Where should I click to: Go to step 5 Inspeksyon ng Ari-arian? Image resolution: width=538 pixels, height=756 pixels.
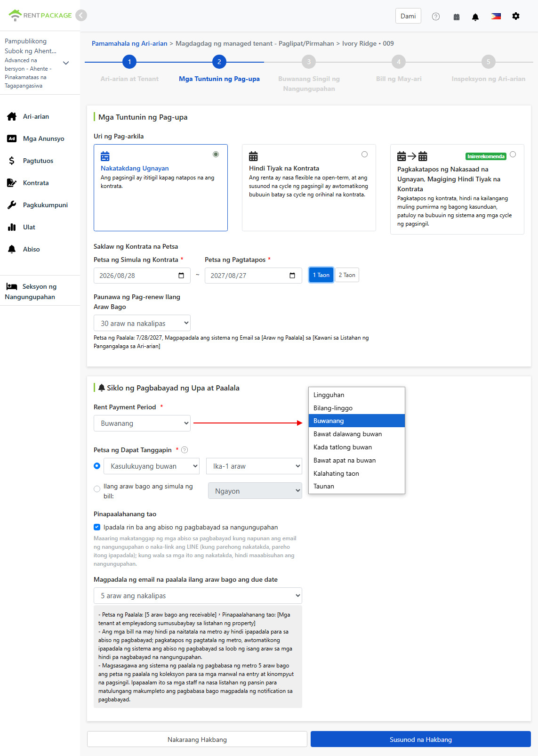[488, 62]
